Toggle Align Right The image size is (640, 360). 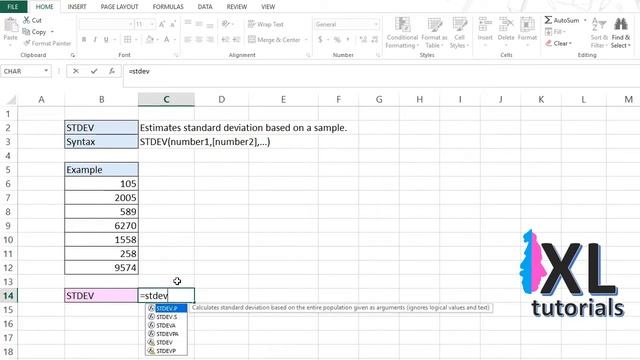coord(210,40)
